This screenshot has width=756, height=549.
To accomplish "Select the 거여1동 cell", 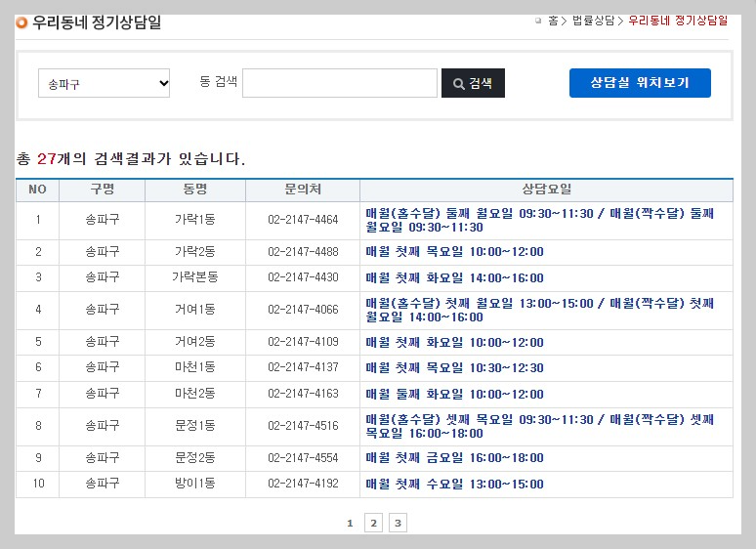I will point(195,310).
